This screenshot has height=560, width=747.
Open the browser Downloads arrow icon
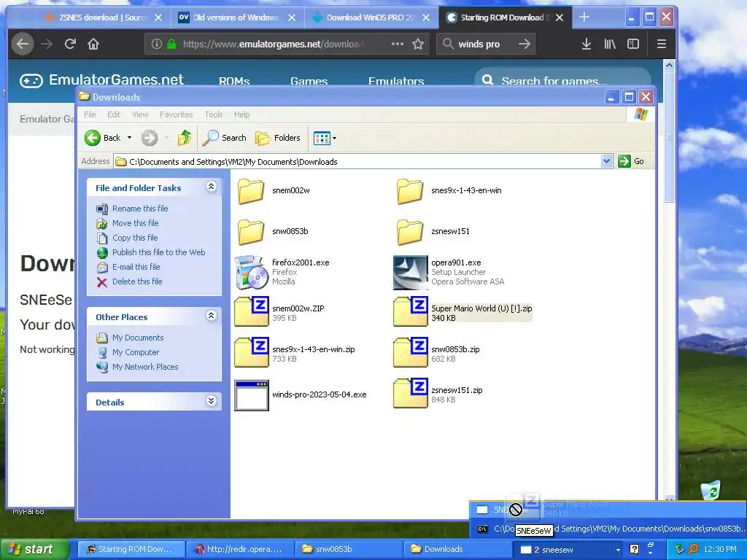pyautogui.click(x=587, y=44)
